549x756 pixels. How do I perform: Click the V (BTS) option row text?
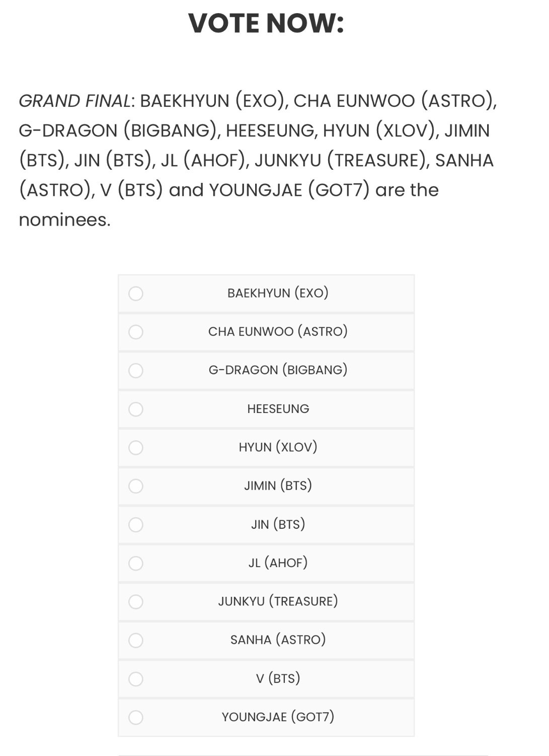pyautogui.click(x=278, y=678)
